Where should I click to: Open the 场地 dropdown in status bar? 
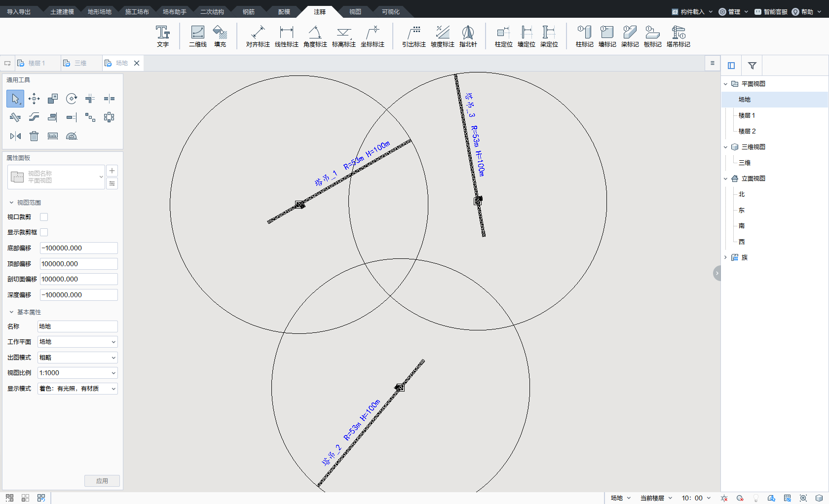621,498
